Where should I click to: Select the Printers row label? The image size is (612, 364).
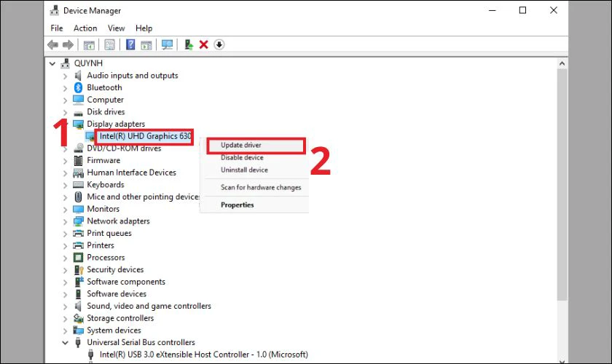pyautogui.click(x=101, y=245)
